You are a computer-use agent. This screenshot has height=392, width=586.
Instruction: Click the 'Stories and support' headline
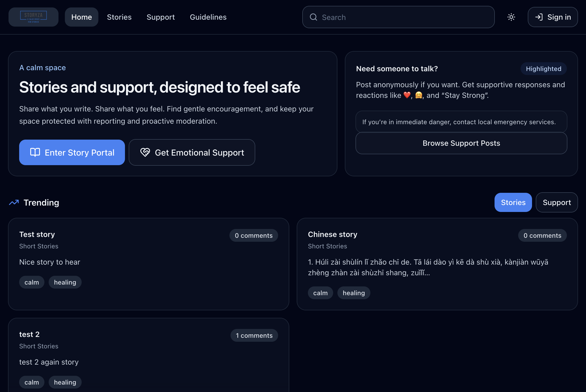point(160,87)
